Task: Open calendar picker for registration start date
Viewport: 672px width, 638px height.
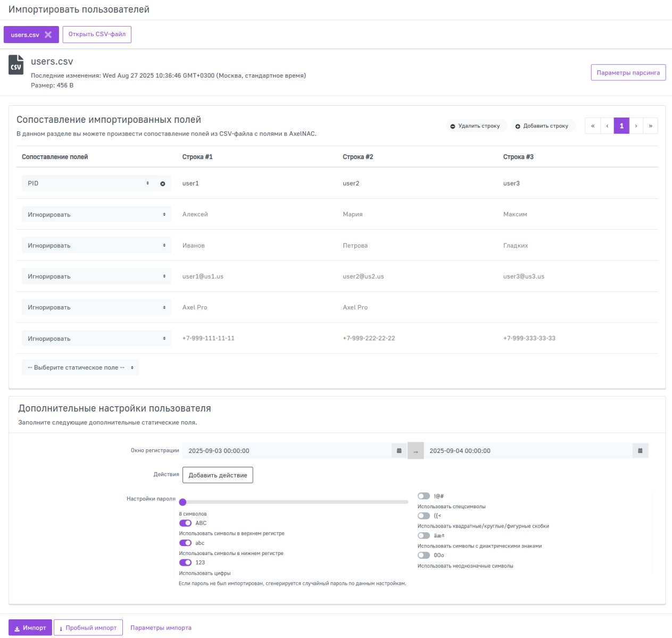Action: coord(399,451)
